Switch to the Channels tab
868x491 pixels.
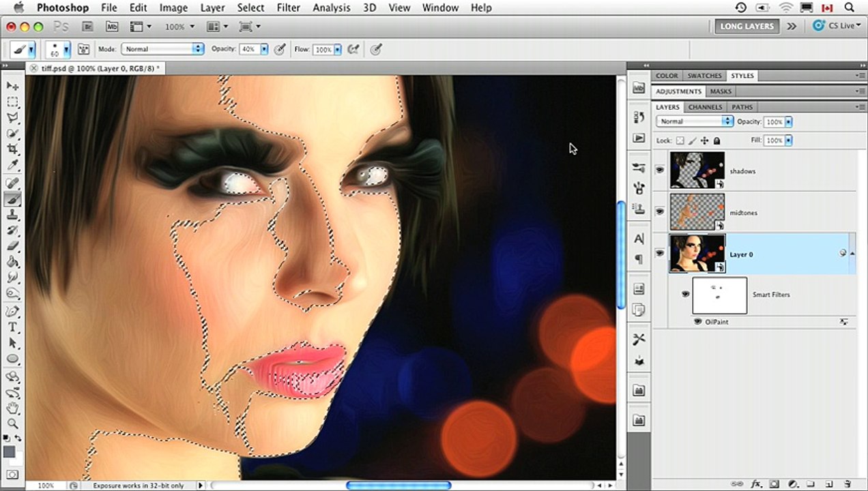tap(705, 107)
